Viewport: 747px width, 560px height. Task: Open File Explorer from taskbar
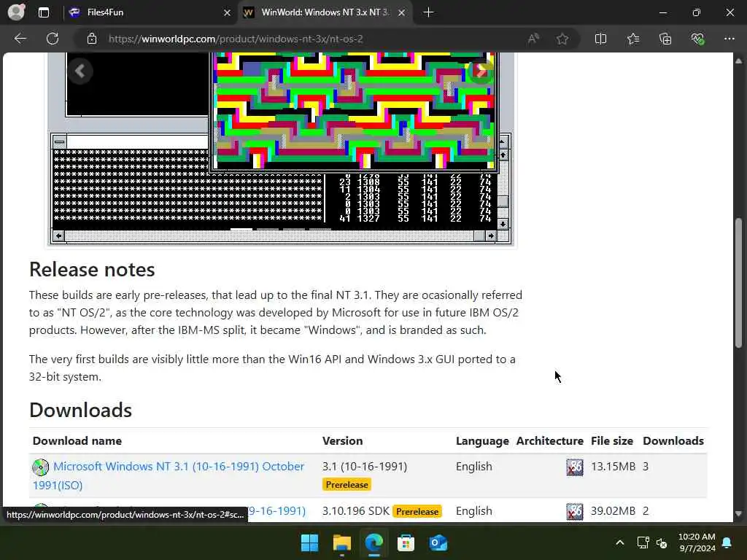click(341, 542)
